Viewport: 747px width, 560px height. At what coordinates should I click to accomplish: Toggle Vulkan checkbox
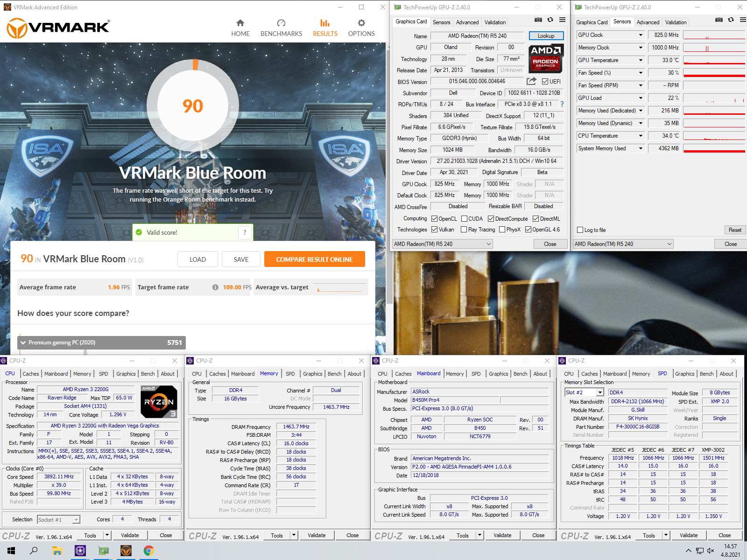[x=434, y=230]
